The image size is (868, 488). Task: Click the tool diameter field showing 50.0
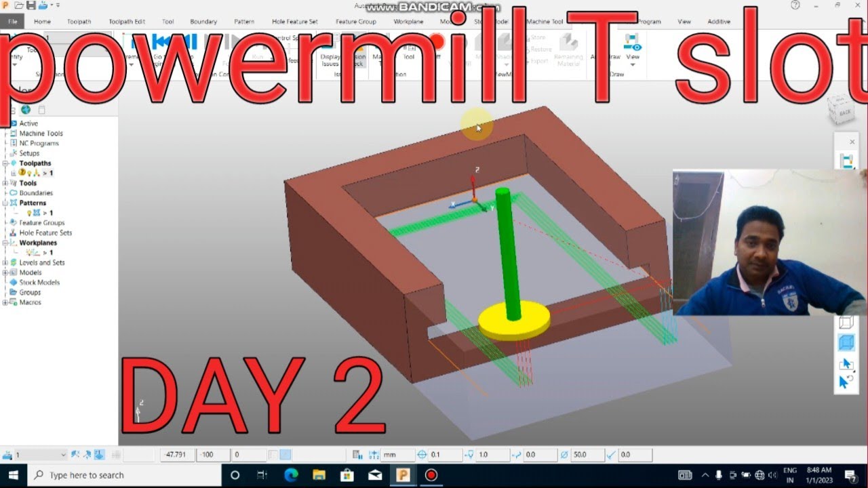point(587,455)
